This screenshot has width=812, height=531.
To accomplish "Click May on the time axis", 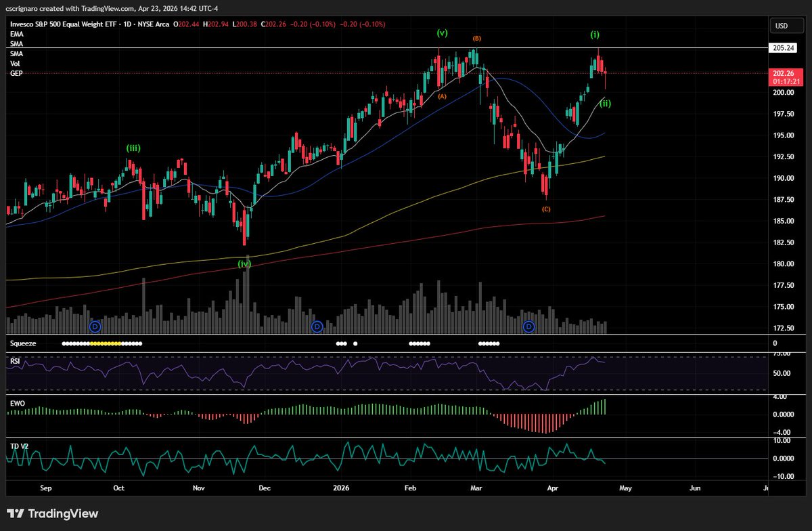I will click(625, 487).
